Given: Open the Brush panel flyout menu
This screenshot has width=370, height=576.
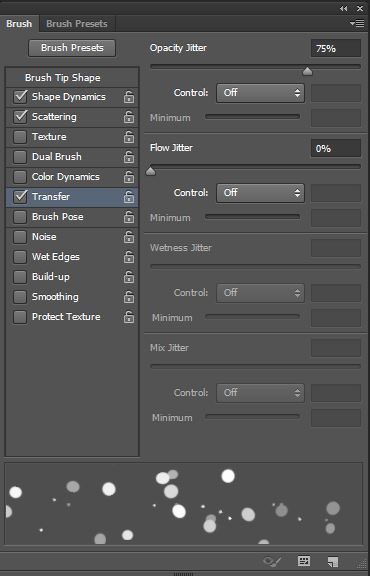Looking at the screenshot, I should pyautogui.click(x=357, y=24).
